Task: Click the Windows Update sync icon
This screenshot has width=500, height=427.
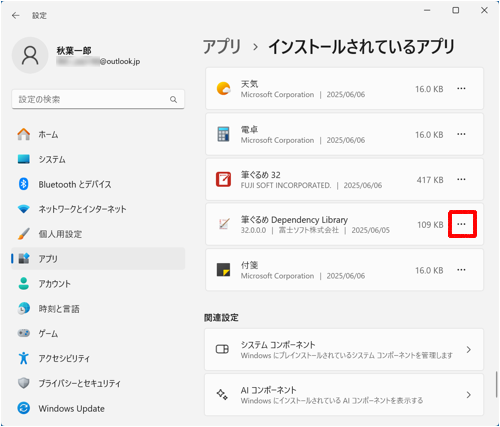Action: 24,408
